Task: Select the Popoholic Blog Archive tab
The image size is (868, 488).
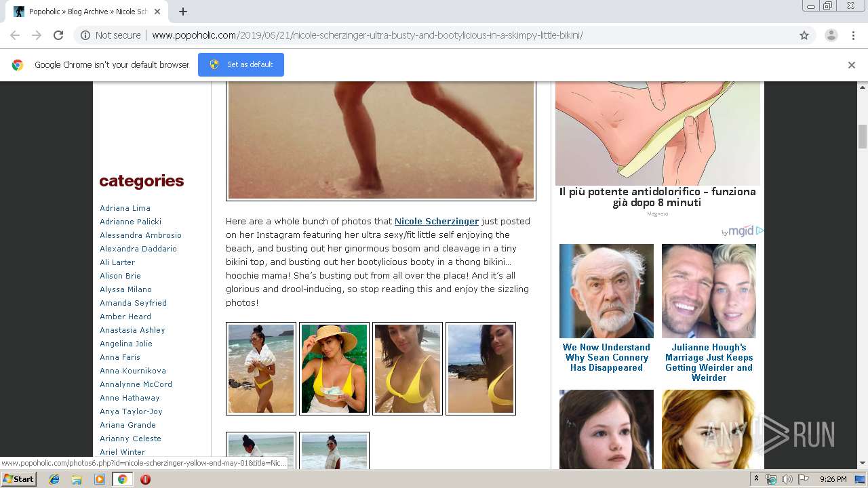Action: pyautogui.click(x=86, y=12)
